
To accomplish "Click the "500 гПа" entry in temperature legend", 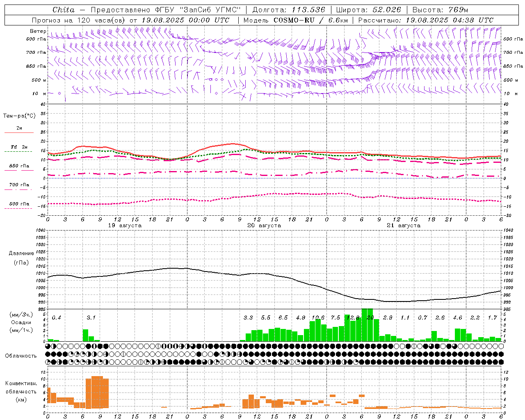I will click(19, 204).
